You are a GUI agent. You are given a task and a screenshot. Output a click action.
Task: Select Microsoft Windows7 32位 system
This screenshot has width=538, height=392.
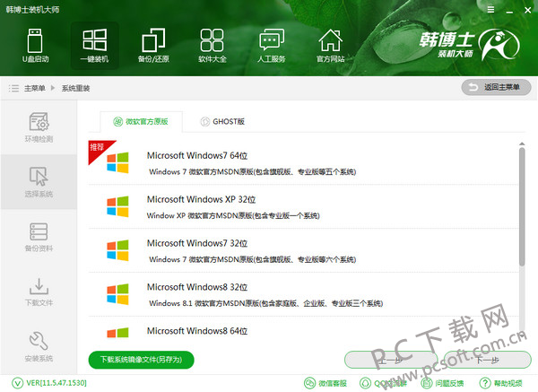pos(303,250)
